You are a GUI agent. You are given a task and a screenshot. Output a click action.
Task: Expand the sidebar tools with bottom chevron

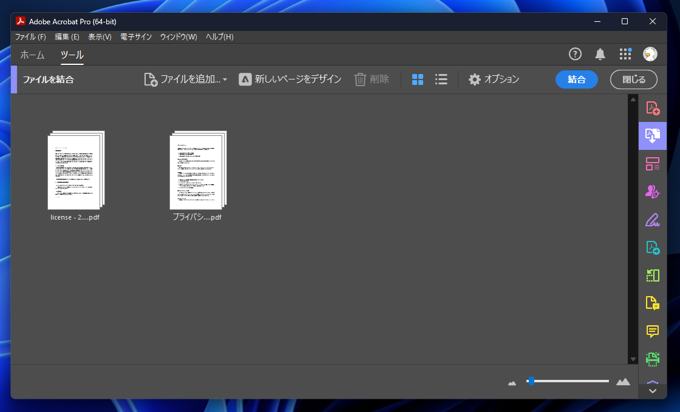click(x=653, y=391)
